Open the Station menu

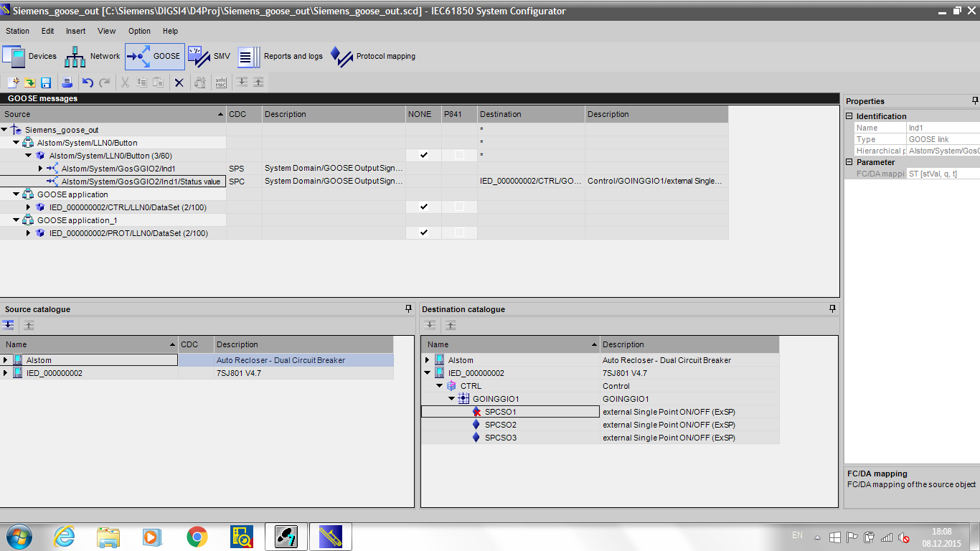17,31
